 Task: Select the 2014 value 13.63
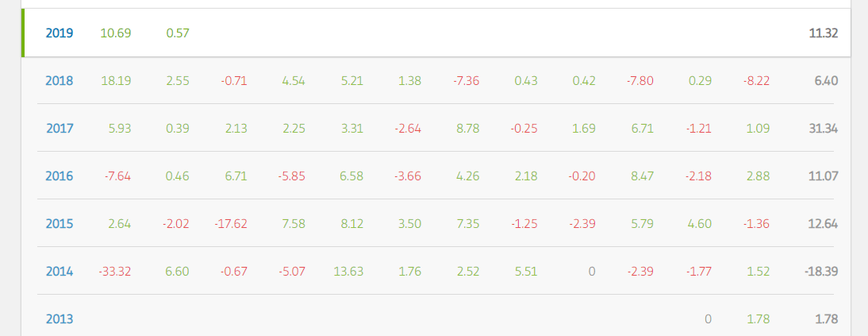[x=348, y=272]
